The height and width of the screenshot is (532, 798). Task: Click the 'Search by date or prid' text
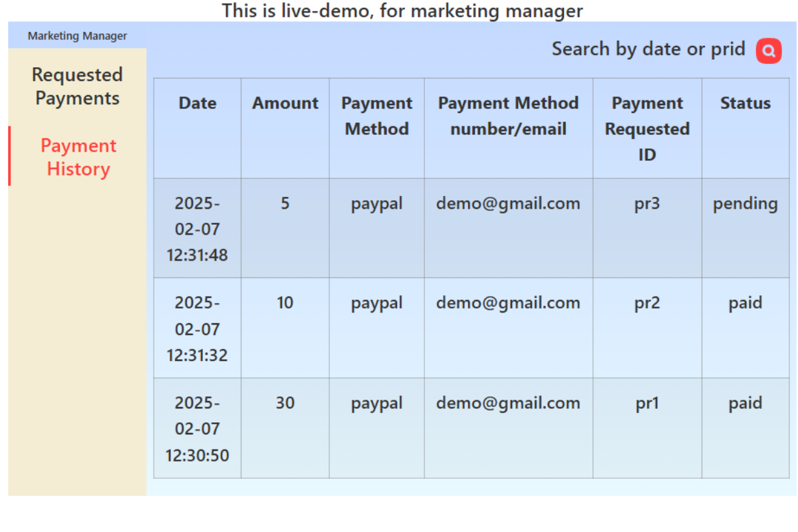coord(648,49)
